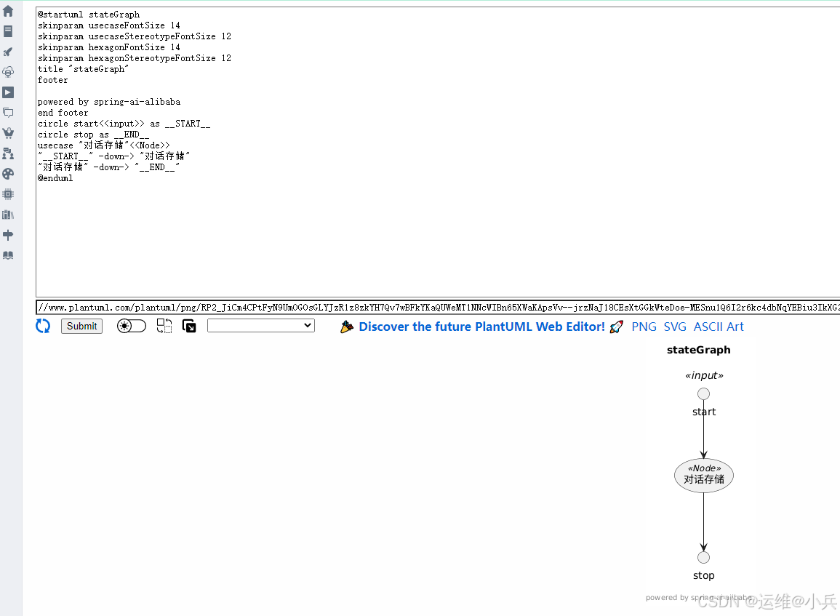Click the 'title "stateGraph"' code line

click(83, 69)
